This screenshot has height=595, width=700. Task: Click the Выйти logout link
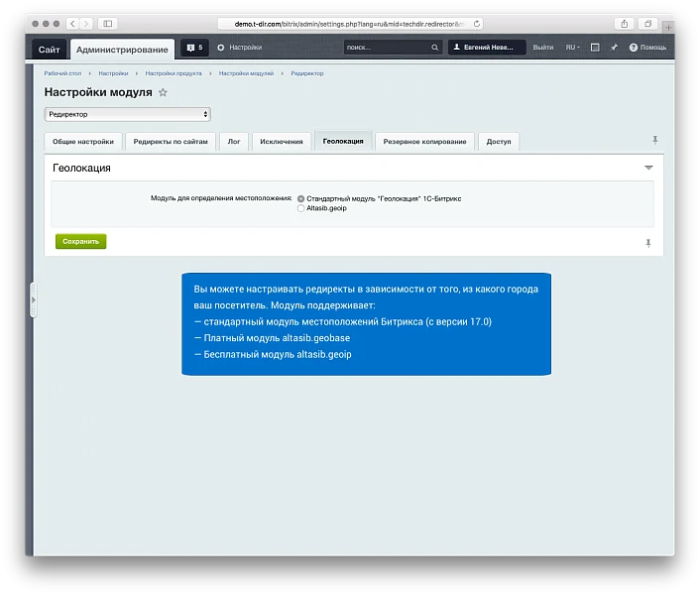click(x=543, y=48)
